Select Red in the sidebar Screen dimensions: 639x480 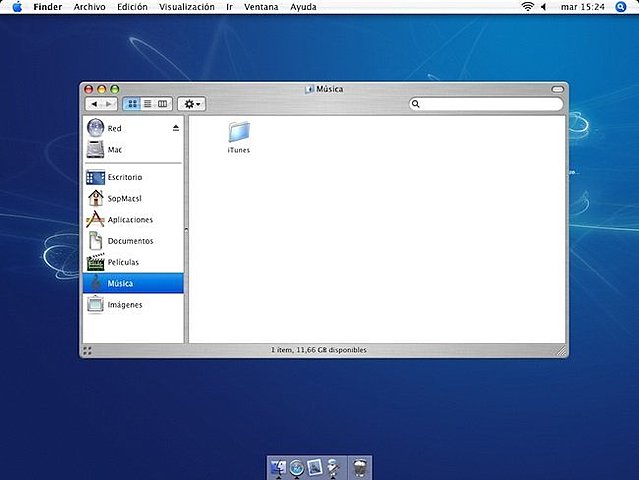point(133,128)
